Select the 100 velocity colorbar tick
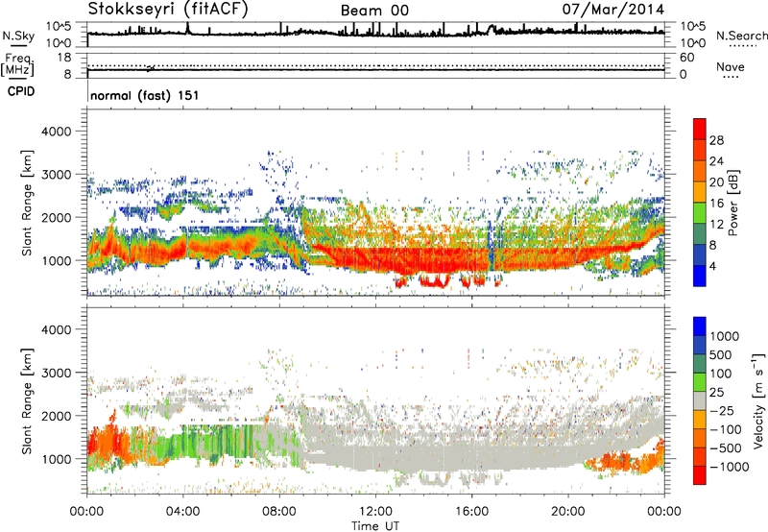The image size is (768, 532). 721,374
